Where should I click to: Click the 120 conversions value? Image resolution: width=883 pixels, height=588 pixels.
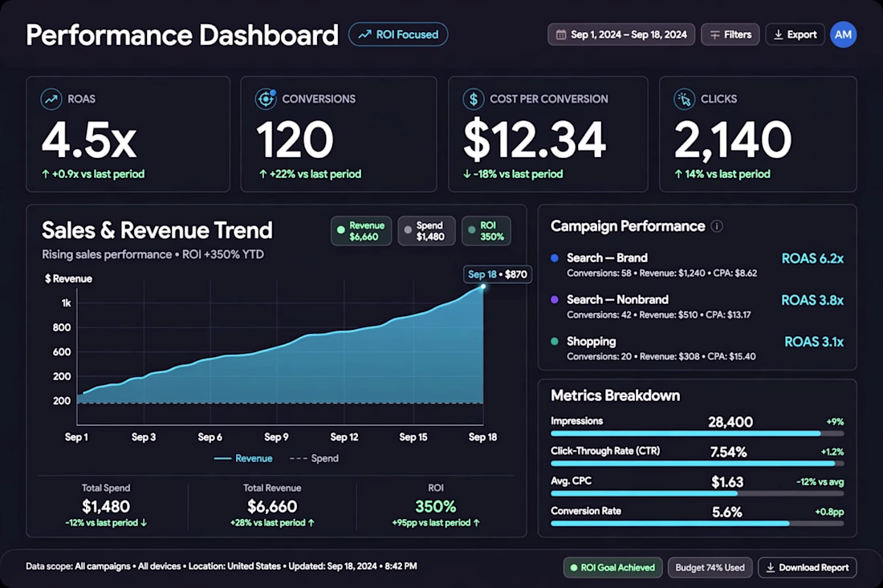point(295,140)
